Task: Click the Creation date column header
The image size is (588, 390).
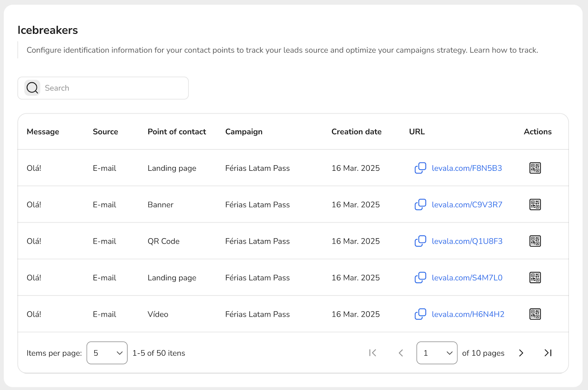Action: [356, 132]
